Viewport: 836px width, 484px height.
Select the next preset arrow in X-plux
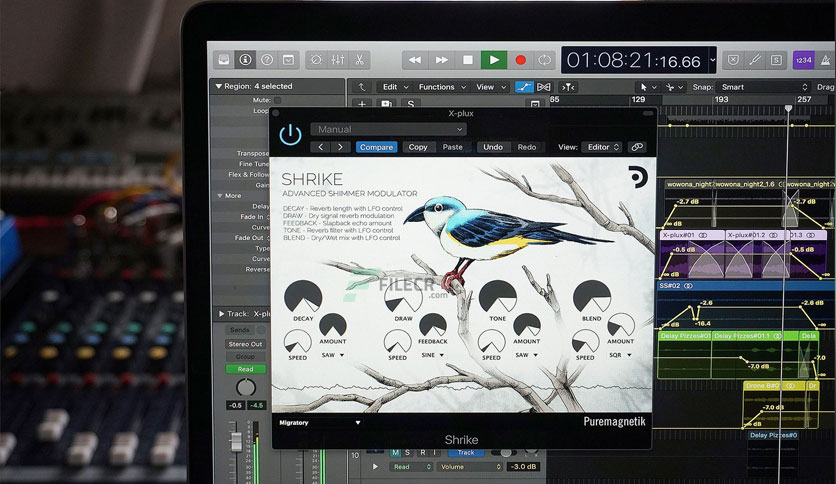click(x=340, y=147)
